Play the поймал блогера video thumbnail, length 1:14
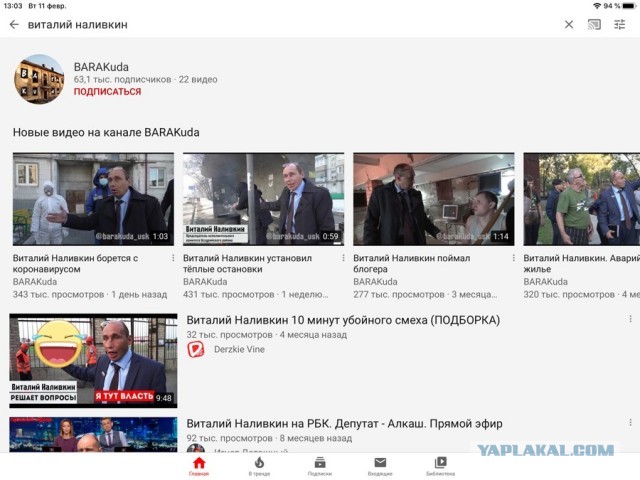 [433, 199]
